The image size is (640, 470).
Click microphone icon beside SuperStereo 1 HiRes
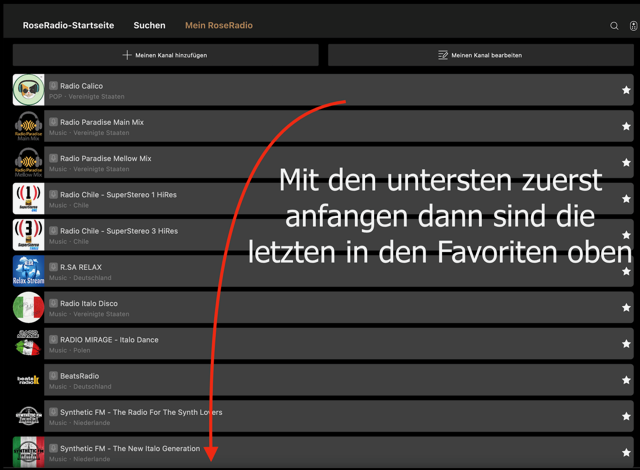(x=53, y=195)
